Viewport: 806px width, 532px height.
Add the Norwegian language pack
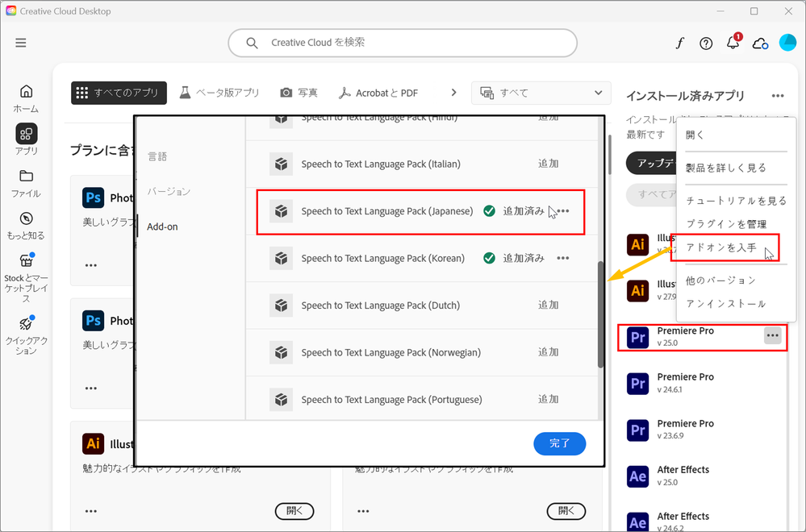[x=548, y=352]
